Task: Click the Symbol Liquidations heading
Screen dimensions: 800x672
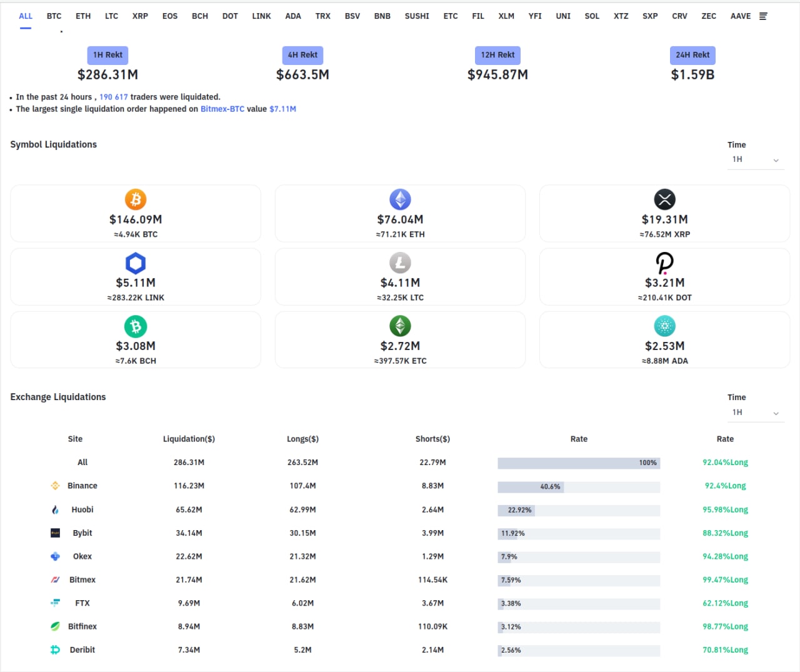Action: [x=53, y=144]
